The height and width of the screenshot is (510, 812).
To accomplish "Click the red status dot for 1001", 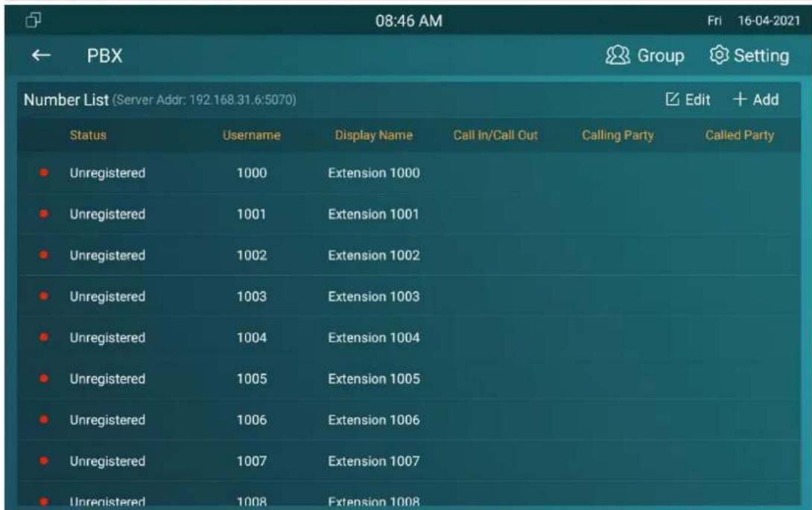I will point(44,213).
